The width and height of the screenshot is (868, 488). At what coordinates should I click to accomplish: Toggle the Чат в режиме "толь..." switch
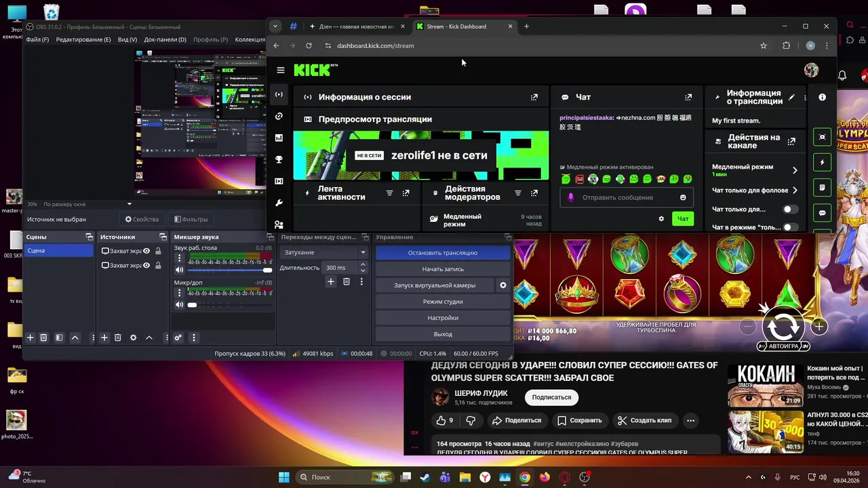click(789, 227)
